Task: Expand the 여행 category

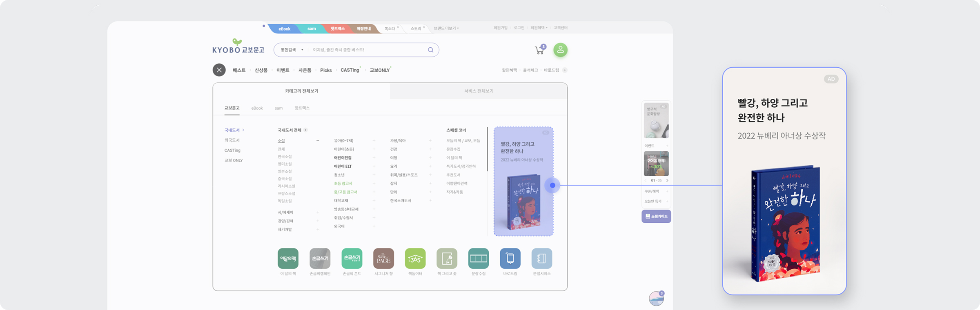Action: [430, 158]
